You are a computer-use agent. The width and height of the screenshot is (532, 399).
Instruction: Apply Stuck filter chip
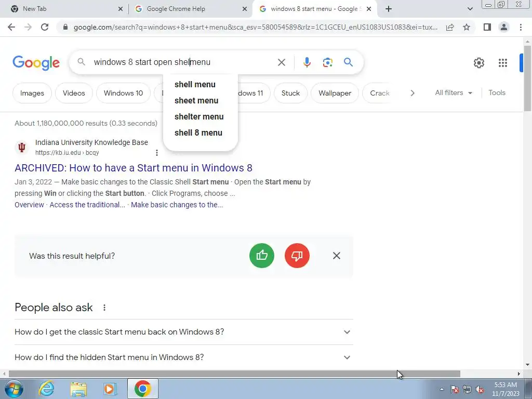click(290, 93)
